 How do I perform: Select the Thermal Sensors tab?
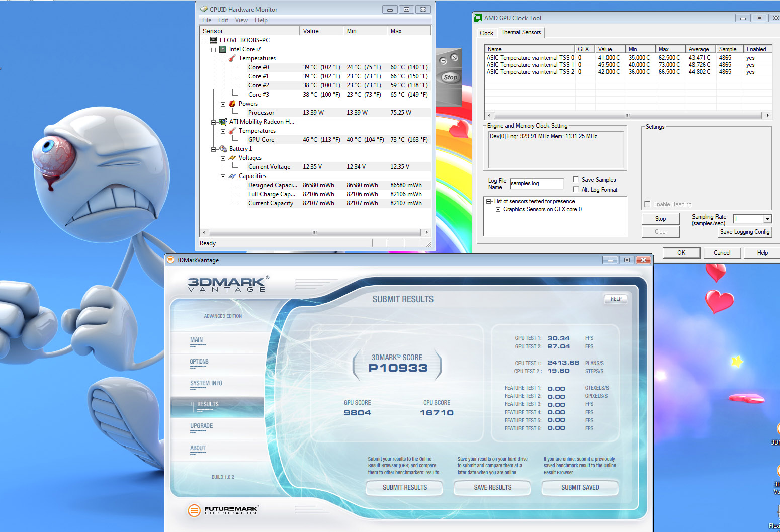click(521, 32)
